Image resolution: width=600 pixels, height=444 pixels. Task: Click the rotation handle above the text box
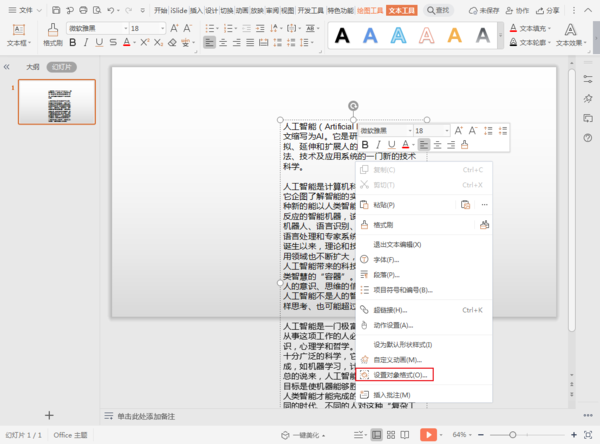pyautogui.click(x=352, y=106)
